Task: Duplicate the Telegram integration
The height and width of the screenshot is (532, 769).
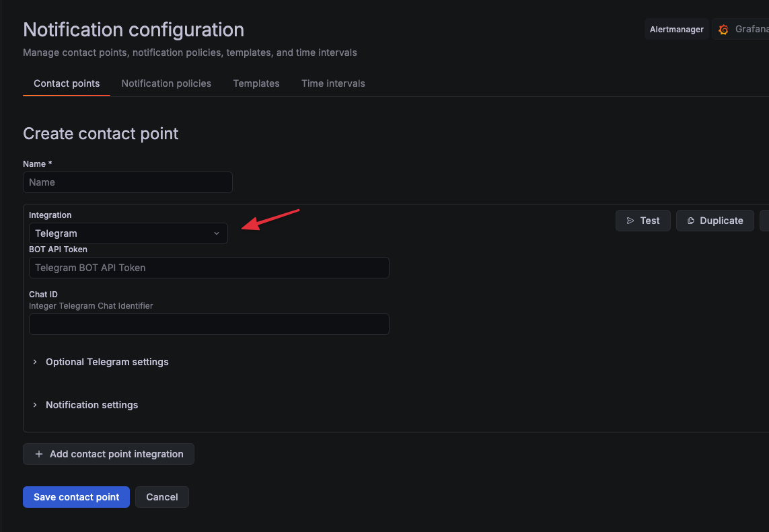Action: pos(715,221)
